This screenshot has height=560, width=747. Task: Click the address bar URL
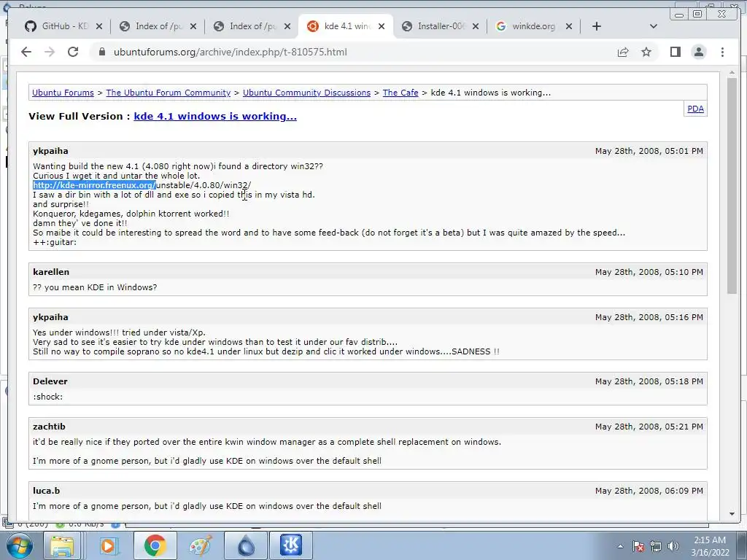(x=230, y=52)
